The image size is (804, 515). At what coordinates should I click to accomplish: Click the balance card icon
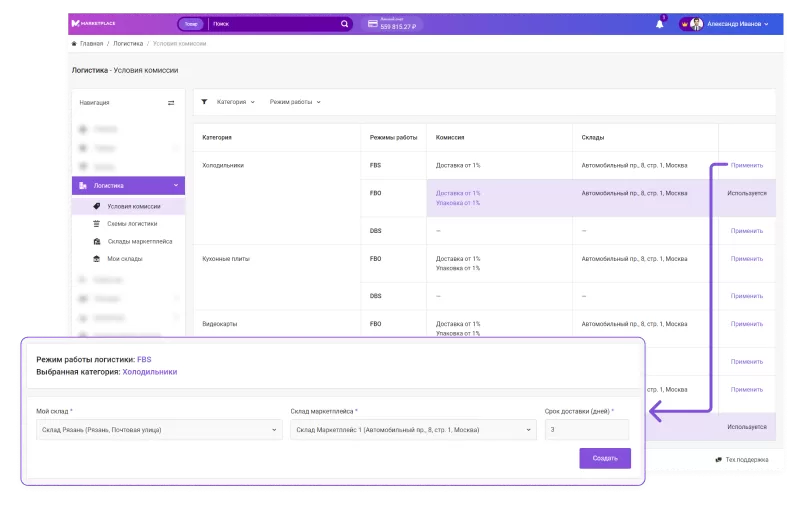click(372, 23)
